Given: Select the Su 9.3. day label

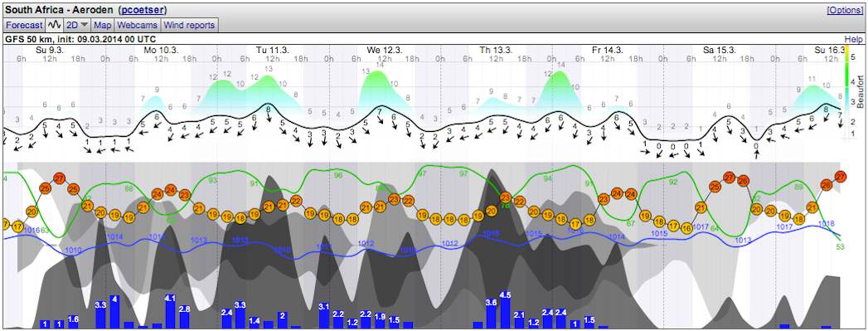Looking at the screenshot, I should (x=50, y=50).
